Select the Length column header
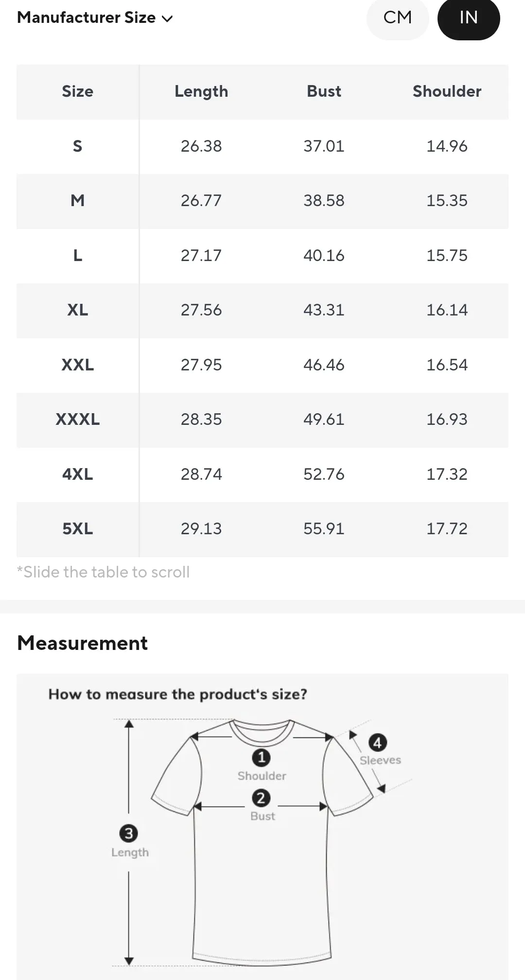 coord(201,91)
